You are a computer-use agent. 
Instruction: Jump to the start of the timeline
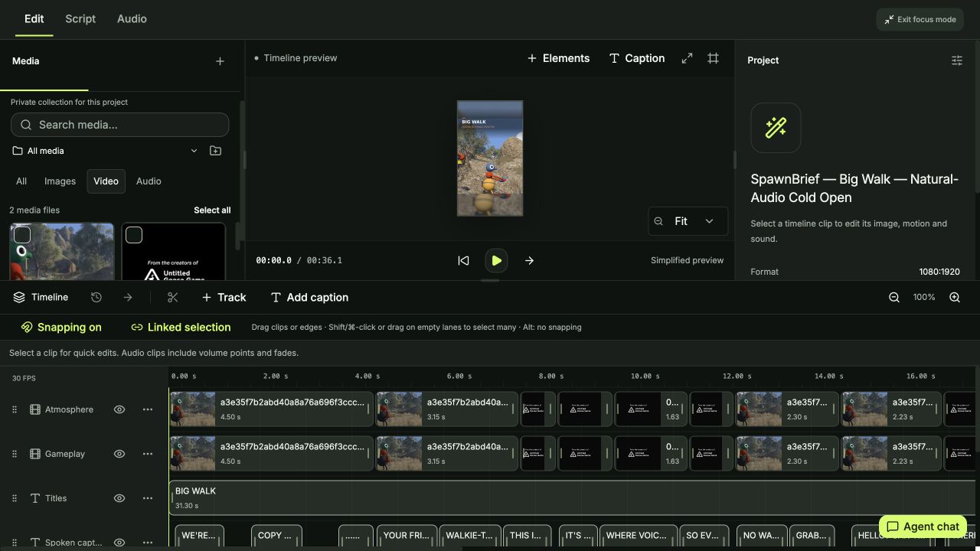coord(463,260)
